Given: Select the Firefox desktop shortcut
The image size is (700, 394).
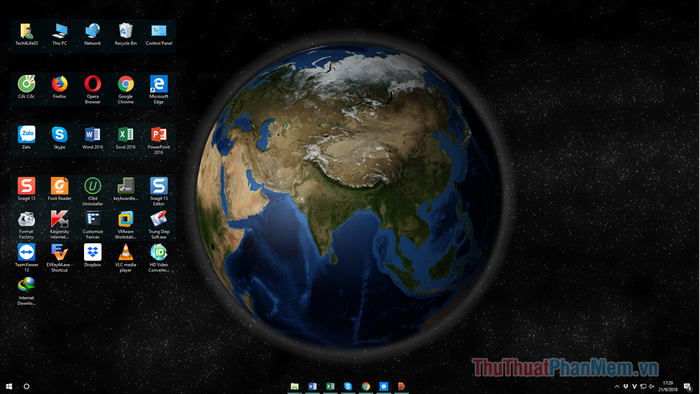Looking at the screenshot, I should pos(59,87).
